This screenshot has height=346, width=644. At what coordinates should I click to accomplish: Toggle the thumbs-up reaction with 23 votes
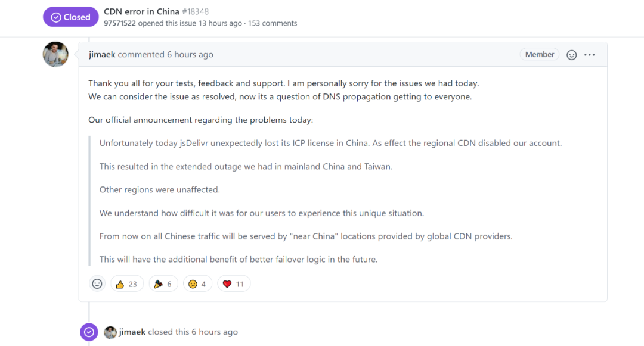[x=126, y=284]
